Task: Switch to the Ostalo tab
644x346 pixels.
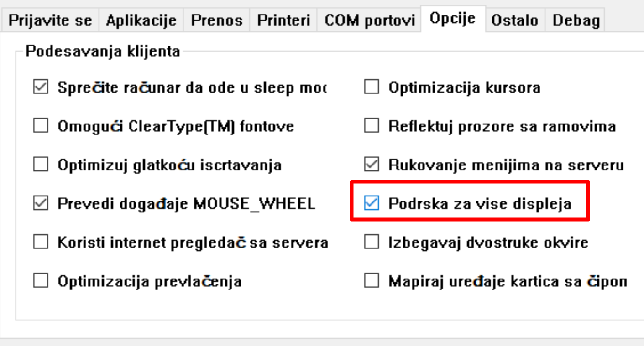Action: pos(514,20)
